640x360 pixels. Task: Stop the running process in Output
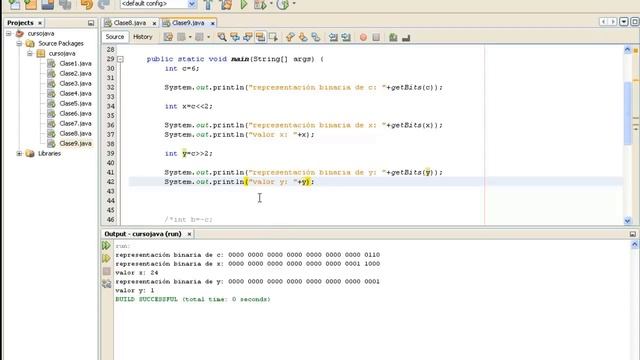(x=107, y=271)
